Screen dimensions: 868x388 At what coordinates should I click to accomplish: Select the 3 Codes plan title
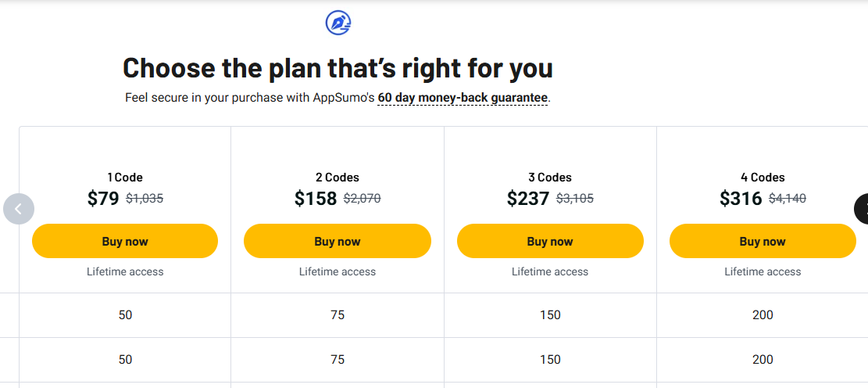(550, 178)
